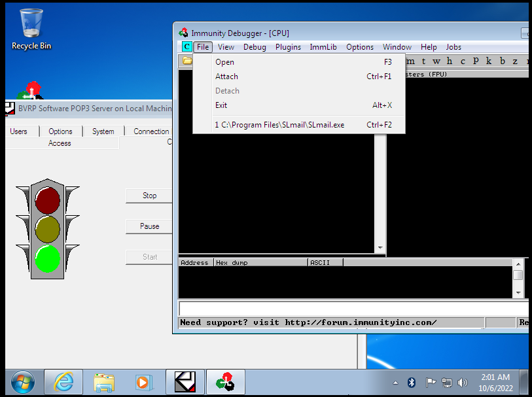Open the Jobs menu
Screen dimensions: 532x397
coord(453,47)
